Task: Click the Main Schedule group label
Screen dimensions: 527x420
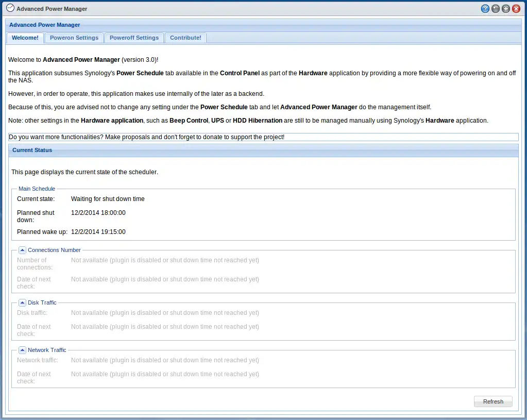Action: point(37,189)
